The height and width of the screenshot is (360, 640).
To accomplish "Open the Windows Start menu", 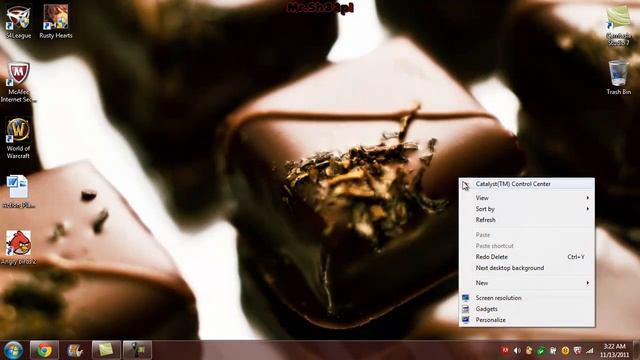I will (13, 350).
